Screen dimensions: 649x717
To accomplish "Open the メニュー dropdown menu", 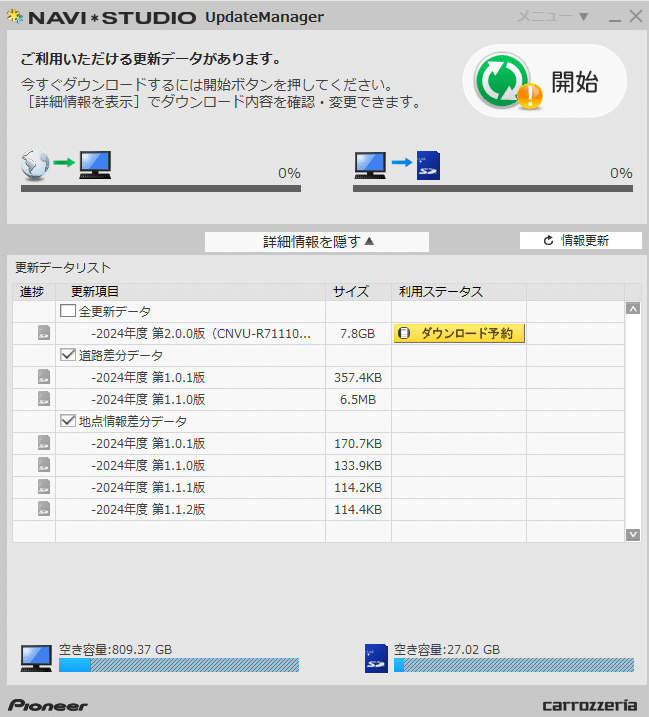I will click(x=552, y=17).
